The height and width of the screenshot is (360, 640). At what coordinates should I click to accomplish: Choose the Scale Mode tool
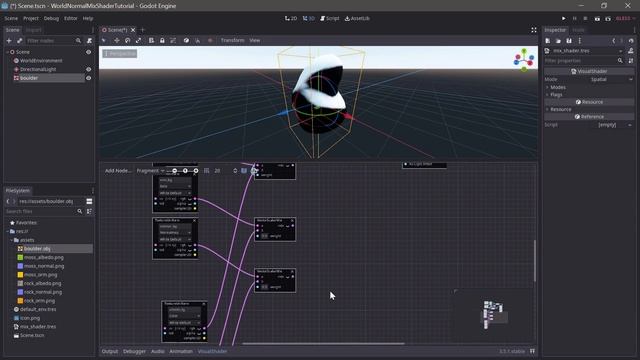point(138,40)
